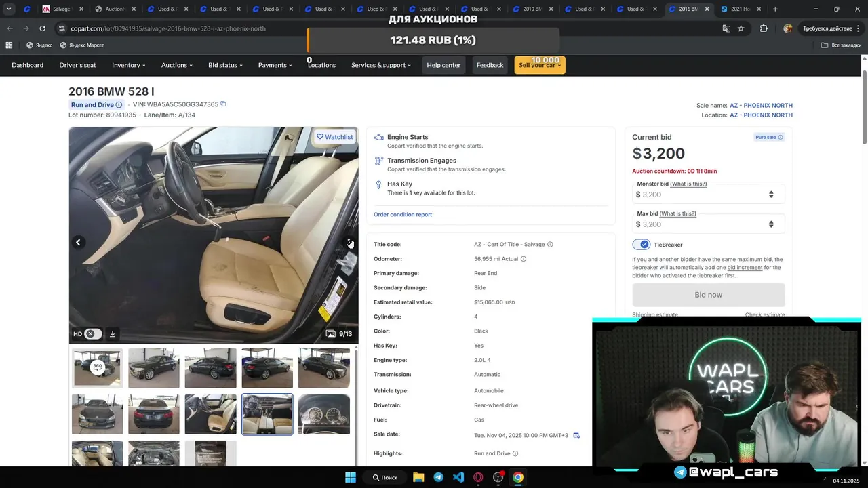The width and height of the screenshot is (868, 488).
Task: Reload the page in Chrome
Action: [42, 28]
